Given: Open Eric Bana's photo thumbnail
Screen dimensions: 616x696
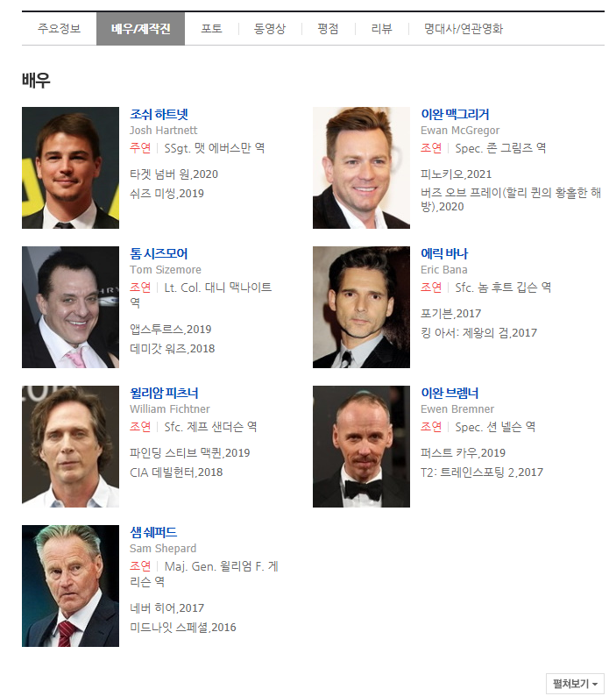Looking at the screenshot, I should pyautogui.click(x=361, y=307).
